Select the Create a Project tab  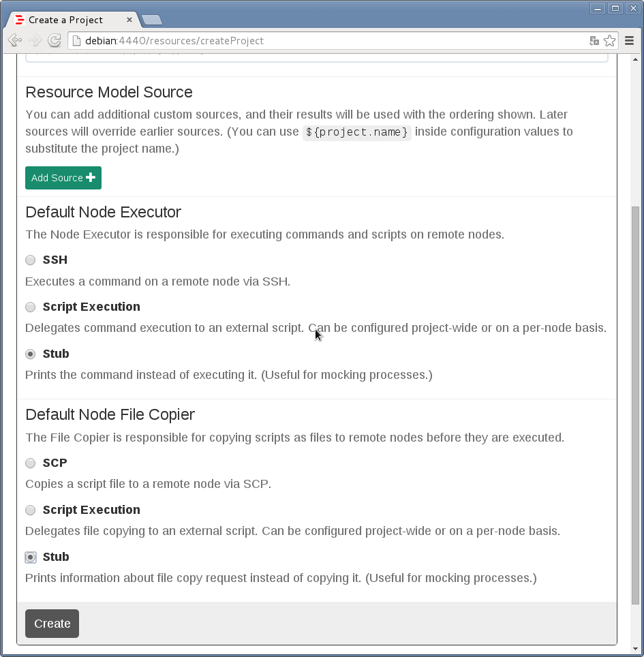point(74,20)
